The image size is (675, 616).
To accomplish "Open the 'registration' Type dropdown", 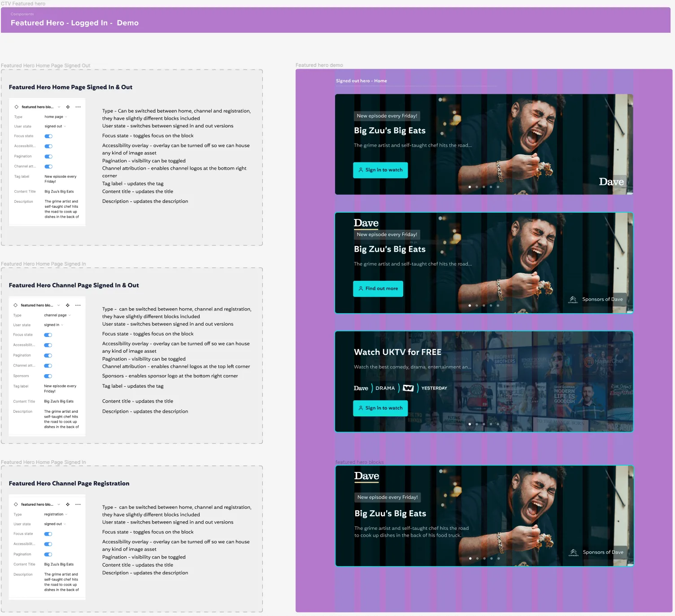I will coord(56,514).
